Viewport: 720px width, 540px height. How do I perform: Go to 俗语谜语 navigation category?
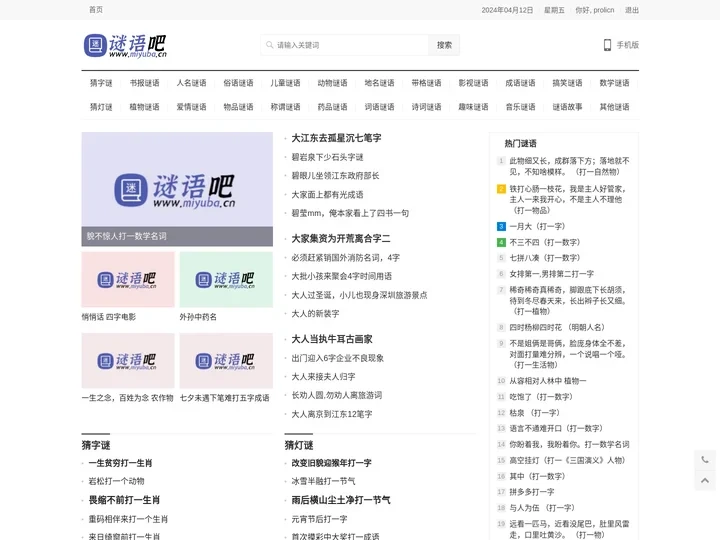coord(238,83)
